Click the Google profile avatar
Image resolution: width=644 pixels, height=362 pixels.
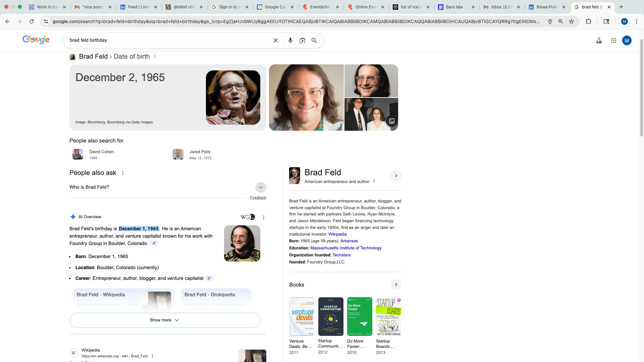pyautogui.click(x=627, y=40)
